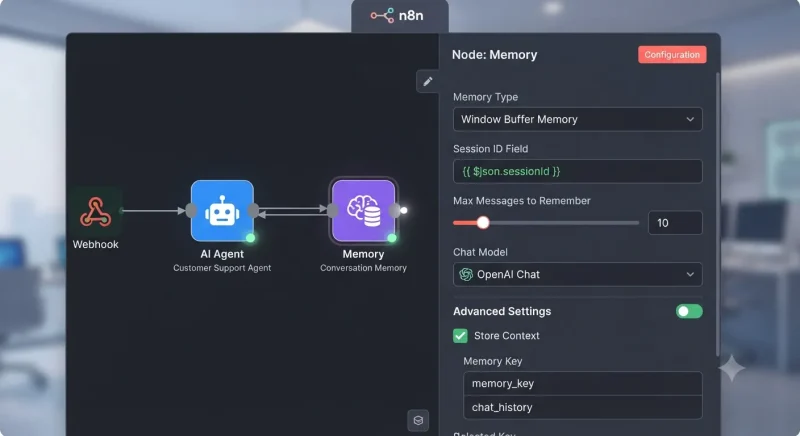Click the cube icon at canvas bottom
Viewport: 800px width, 436px height.
(x=418, y=420)
